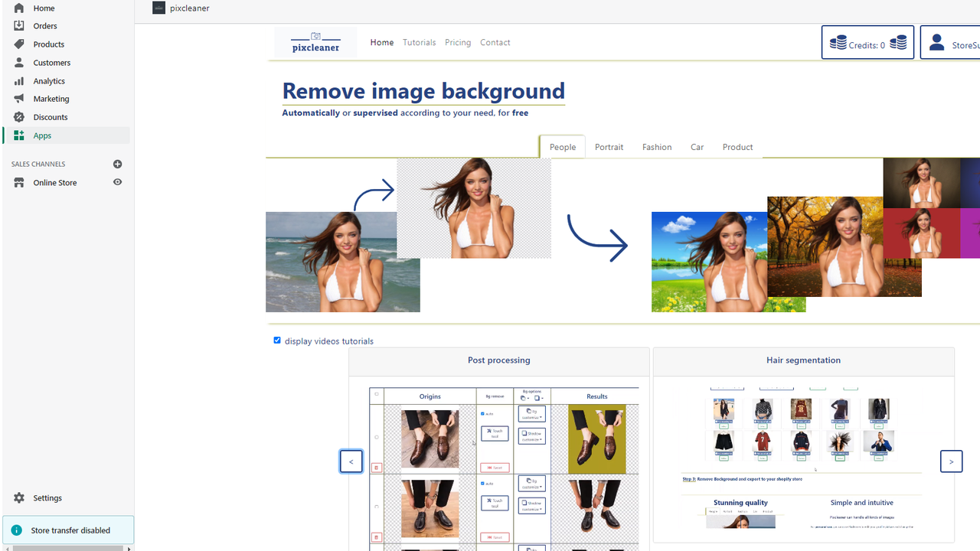This screenshot has height=551, width=980.
Task: Click the Credits: 0 coins button
Action: [x=867, y=42]
